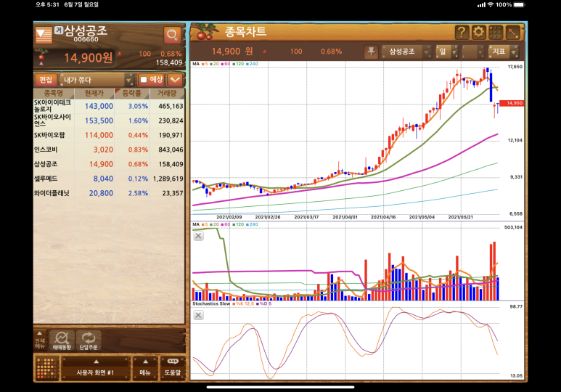This screenshot has height=392, width=561.
Task: Click the 2021/05/21 date label on chart
Action: click(460, 217)
